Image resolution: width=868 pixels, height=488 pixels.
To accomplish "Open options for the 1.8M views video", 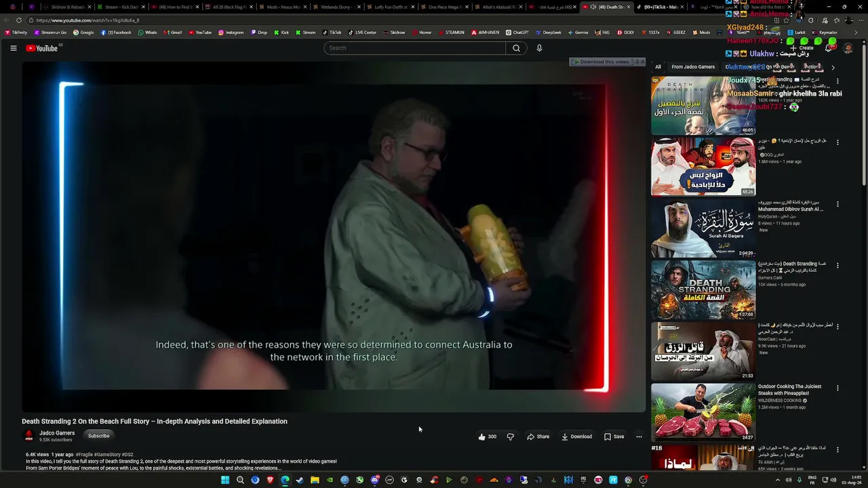I will point(837,142).
